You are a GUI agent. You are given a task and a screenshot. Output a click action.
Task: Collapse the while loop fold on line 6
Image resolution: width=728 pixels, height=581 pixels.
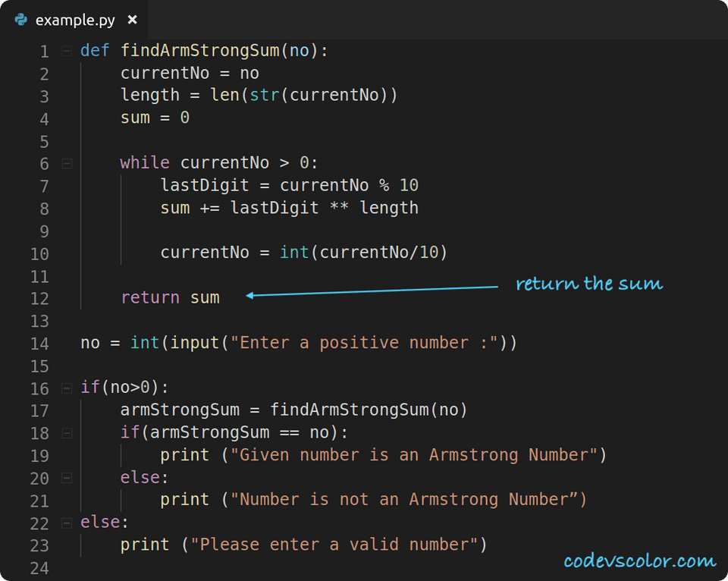[x=67, y=164]
